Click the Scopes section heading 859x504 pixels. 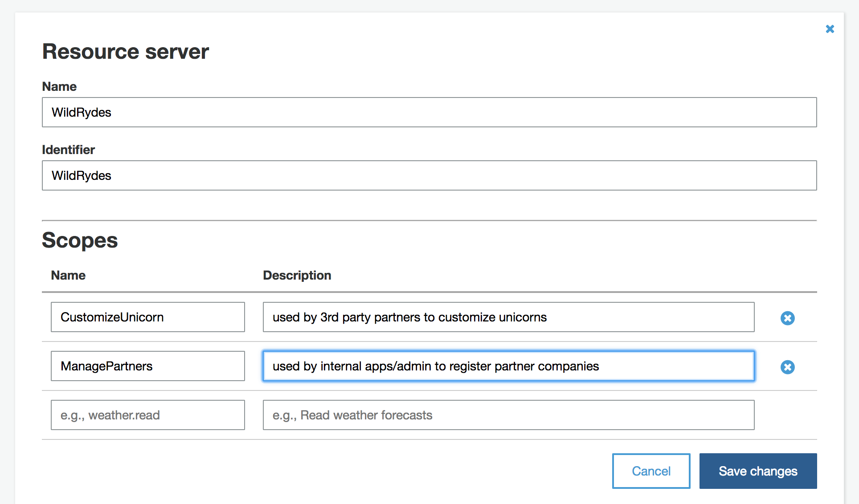tap(80, 240)
